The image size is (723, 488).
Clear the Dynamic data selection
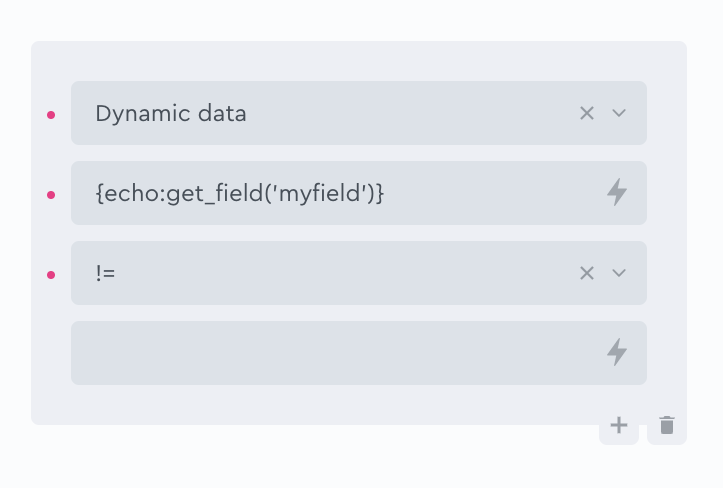click(587, 113)
